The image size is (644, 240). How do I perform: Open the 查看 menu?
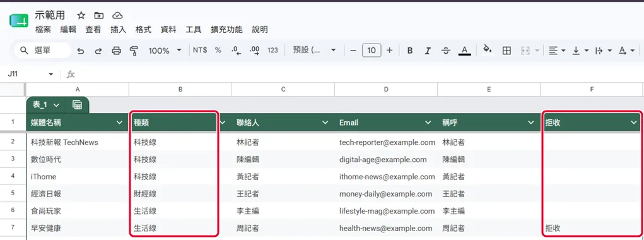click(x=93, y=30)
